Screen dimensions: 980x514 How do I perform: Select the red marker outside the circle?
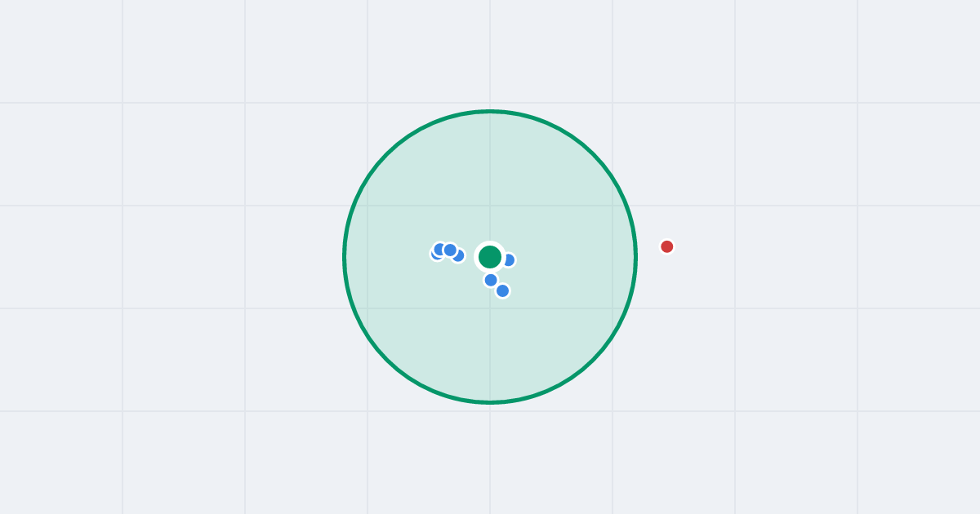(x=667, y=246)
